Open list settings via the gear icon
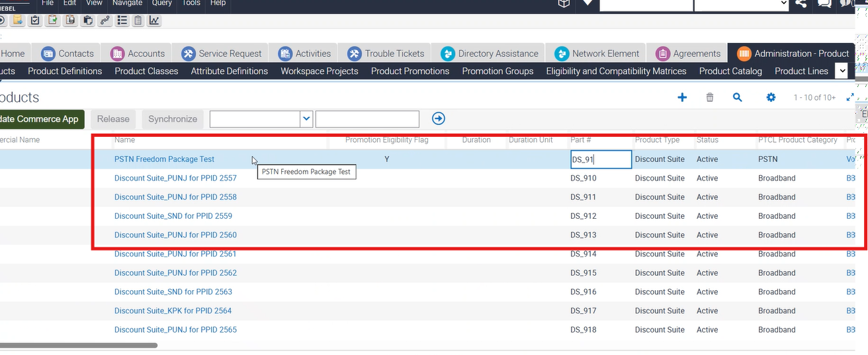Screen dimensions: 868x355 point(771,97)
